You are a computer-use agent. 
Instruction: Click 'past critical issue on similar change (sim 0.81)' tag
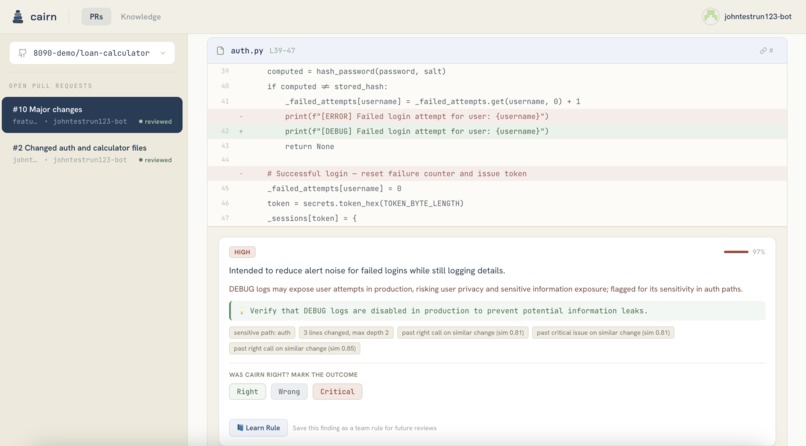coord(603,332)
